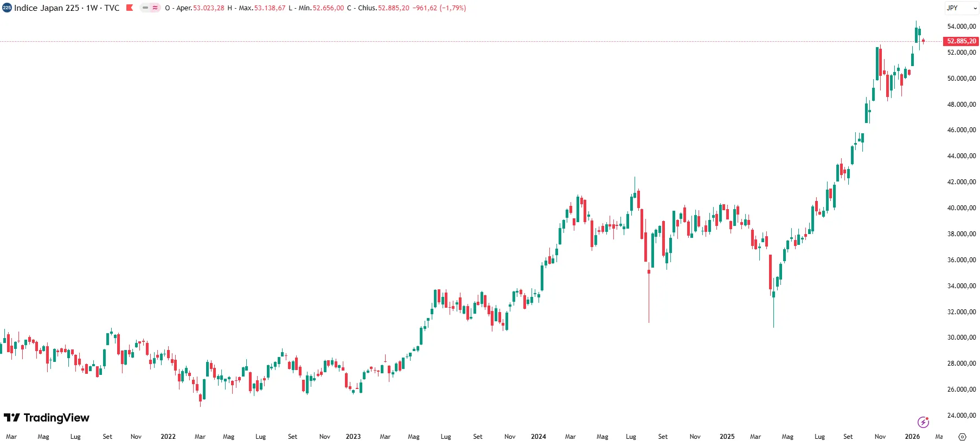Image resolution: width=980 pixels, height=441 pixels.
Task: Click the 52.000,00 price axis label
Action: [x=962, y=53]
